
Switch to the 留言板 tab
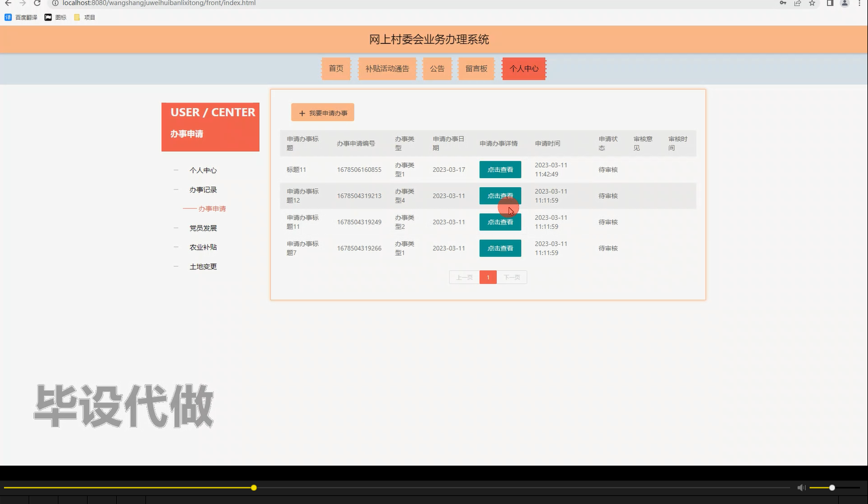pyautogui.click(x=476, y=69)
